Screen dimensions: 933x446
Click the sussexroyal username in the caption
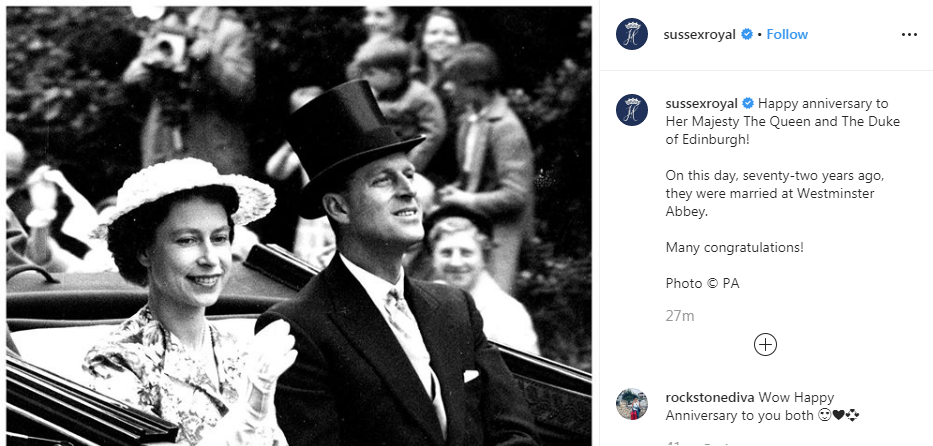pyautogui.click(x=702, y=103)
